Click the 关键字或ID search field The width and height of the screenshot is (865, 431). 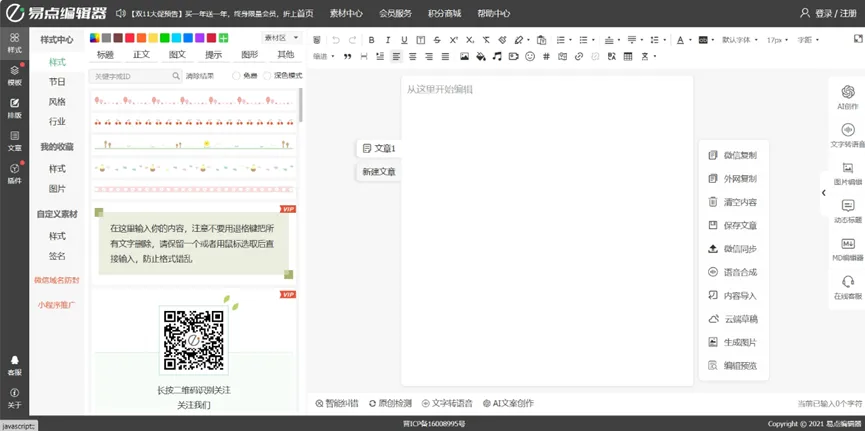(x=130, y=76)
